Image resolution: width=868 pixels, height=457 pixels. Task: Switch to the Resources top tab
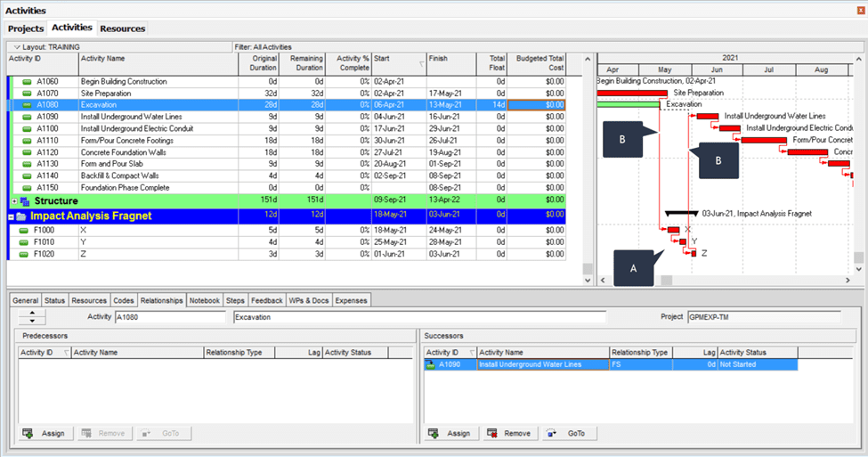(122, 29)
